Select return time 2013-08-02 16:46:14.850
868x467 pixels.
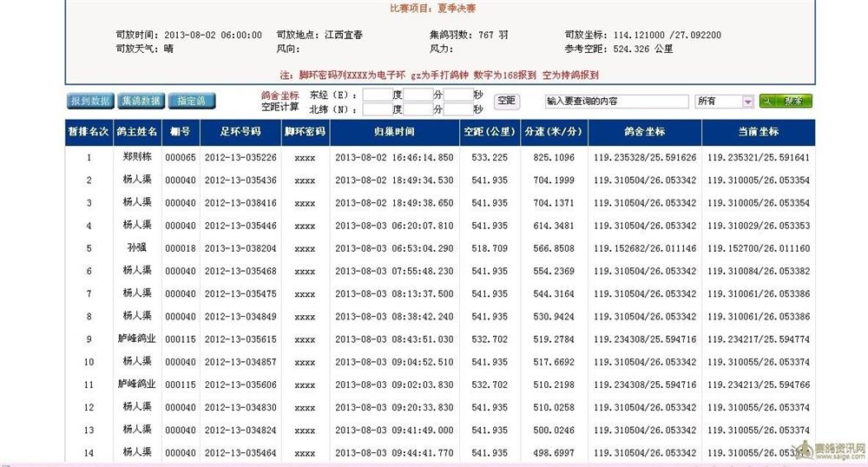pyautogui.click(x=394, y=158)
